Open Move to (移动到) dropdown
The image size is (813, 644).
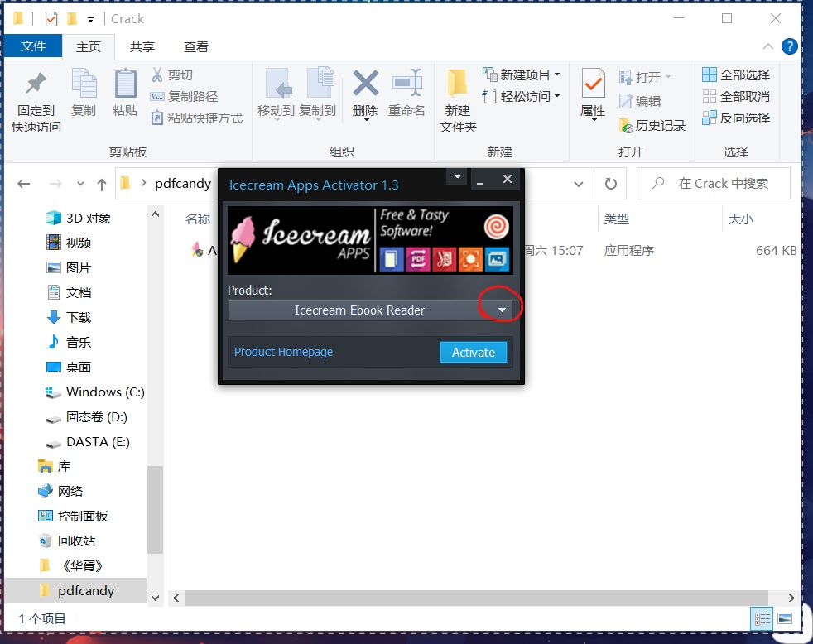[x=276, y=120]
